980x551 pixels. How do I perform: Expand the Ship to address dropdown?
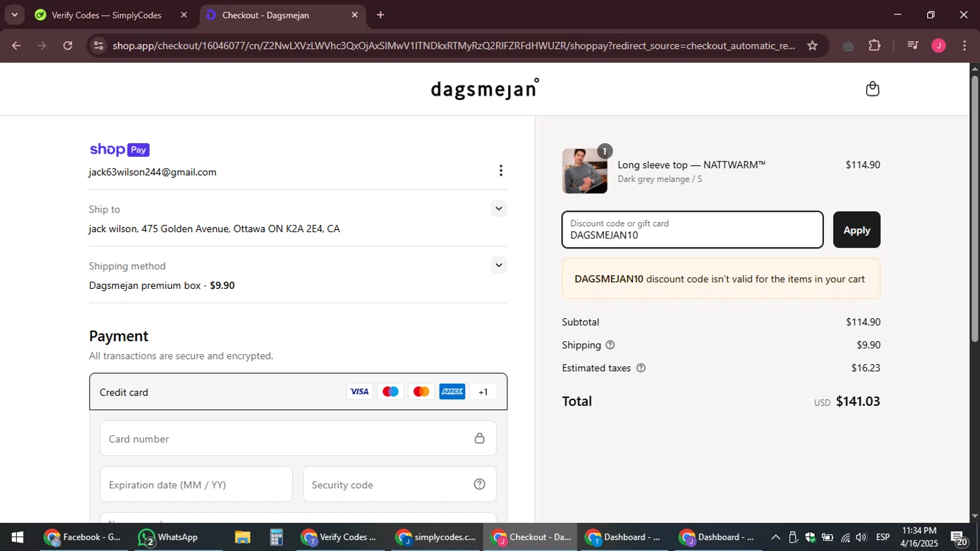coord(498,209)
